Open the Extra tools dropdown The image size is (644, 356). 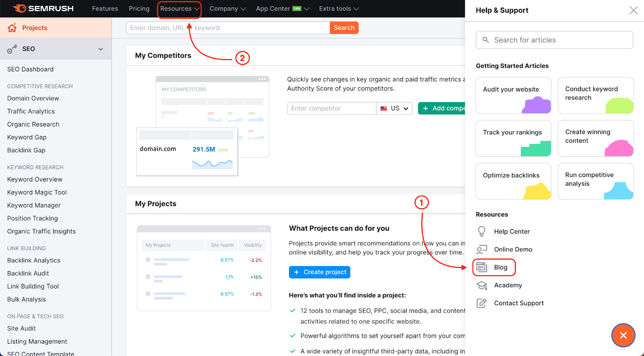(339, 9)
